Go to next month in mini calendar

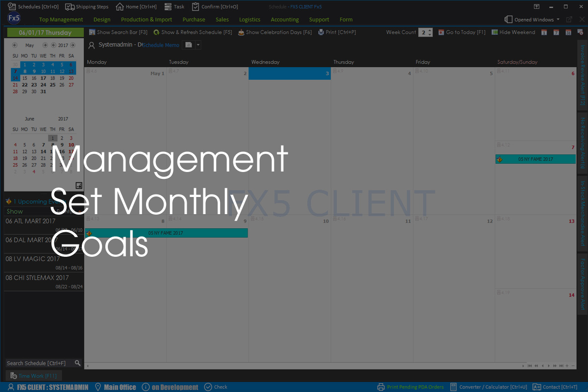pos(45,45)
